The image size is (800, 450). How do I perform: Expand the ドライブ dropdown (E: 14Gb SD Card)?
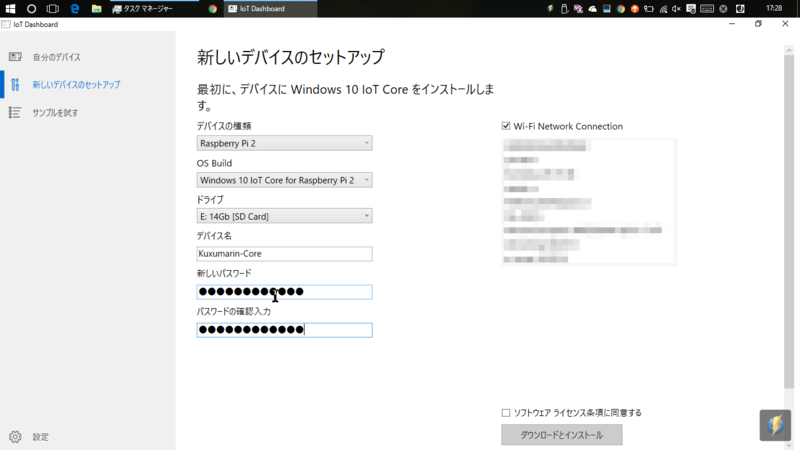pos(284,216)
